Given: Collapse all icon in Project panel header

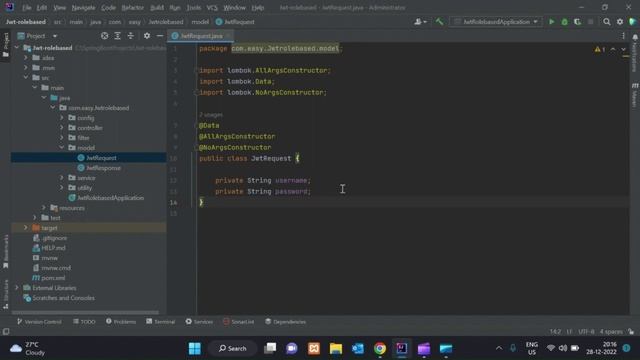Looking at the screenshot, I should (x=131, y=36).
